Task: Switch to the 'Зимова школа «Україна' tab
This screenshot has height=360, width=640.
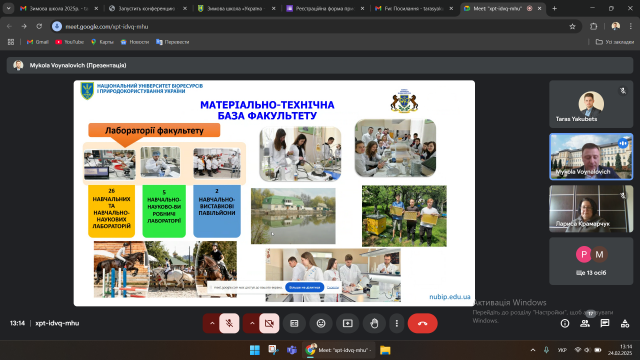Action: point(236,8)
